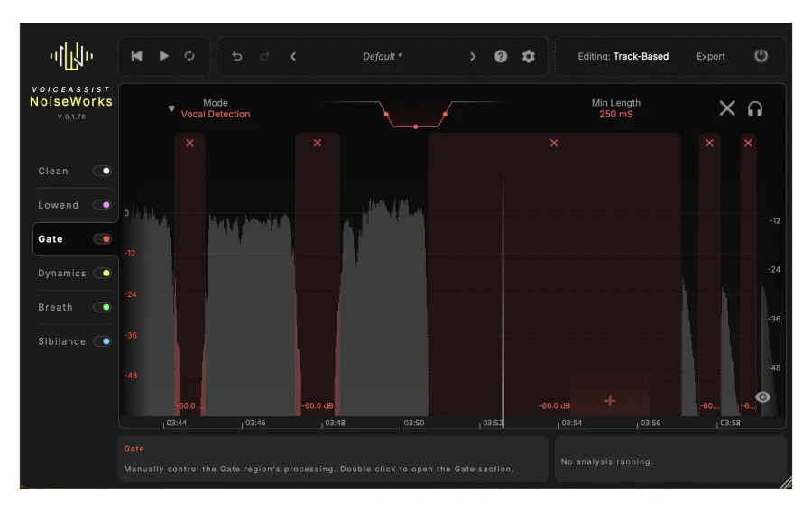Select the Lowend module tab
The image size is (812, 512).
point(58,205)
